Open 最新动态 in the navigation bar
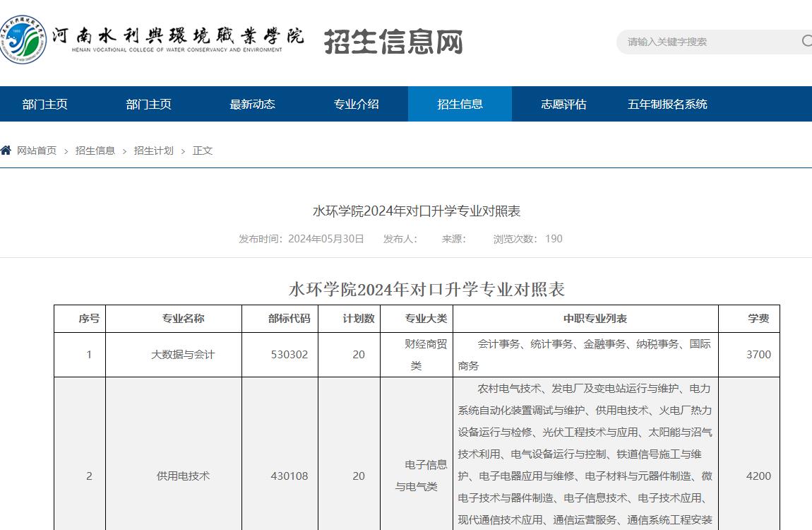The image size is (812, 530). click(x=253, y=104)
